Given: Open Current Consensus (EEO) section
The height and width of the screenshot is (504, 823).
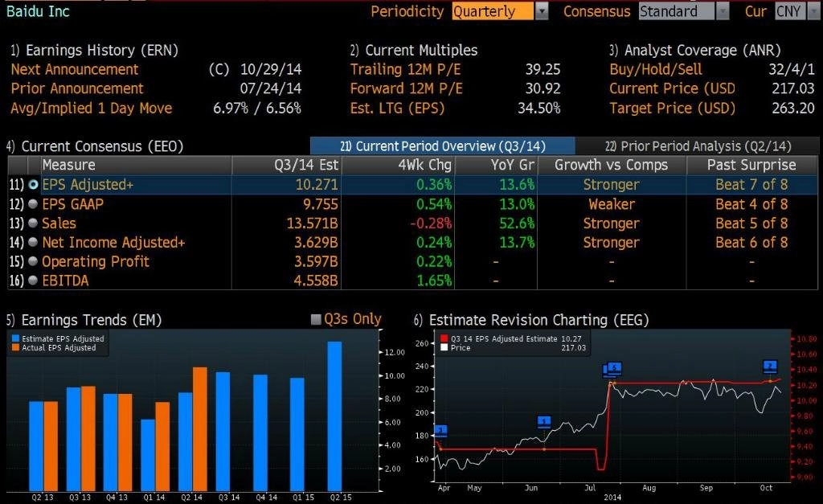Looking at the screenshot, I should coord(95,146).
